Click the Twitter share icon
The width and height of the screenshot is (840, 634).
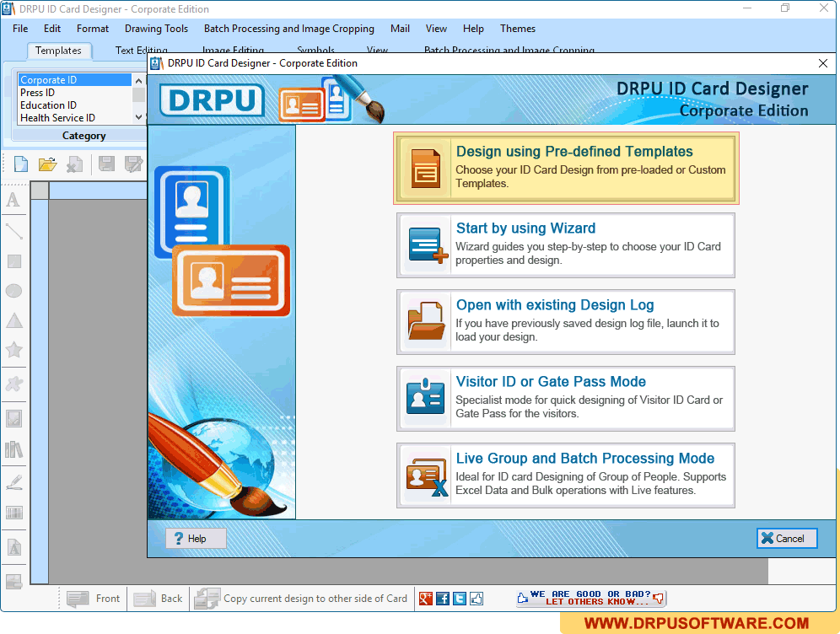point(460,599)
